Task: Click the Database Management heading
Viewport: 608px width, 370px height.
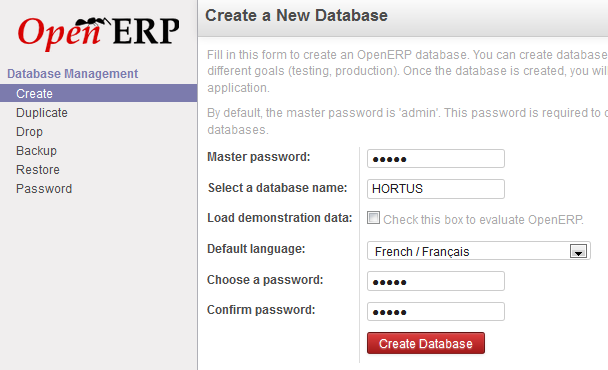Action: 73,74
